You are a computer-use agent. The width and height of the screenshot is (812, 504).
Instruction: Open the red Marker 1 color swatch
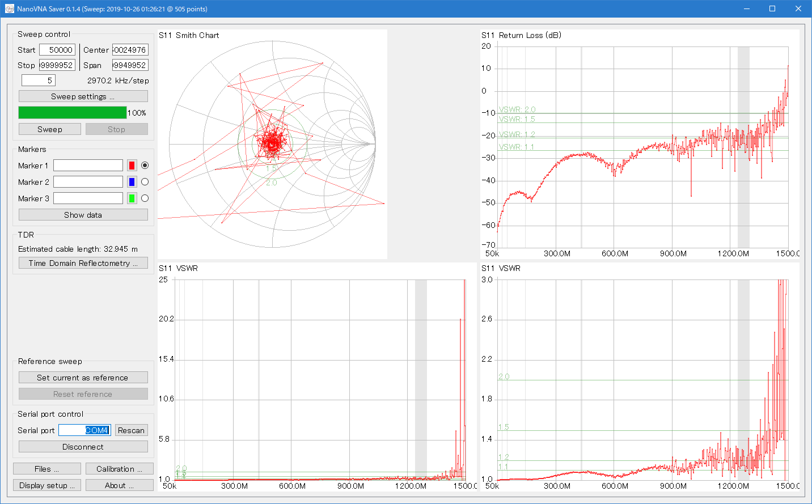pos(132,166)
